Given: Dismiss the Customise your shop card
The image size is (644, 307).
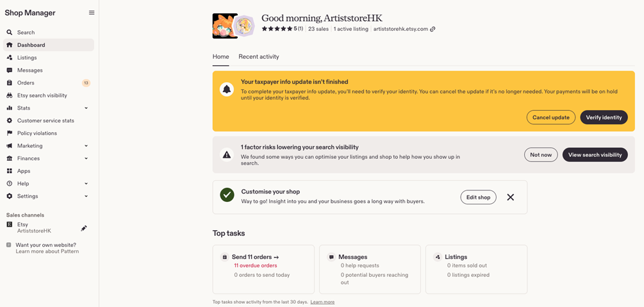Looking at the screenshot, I should (x=511, y=197).
